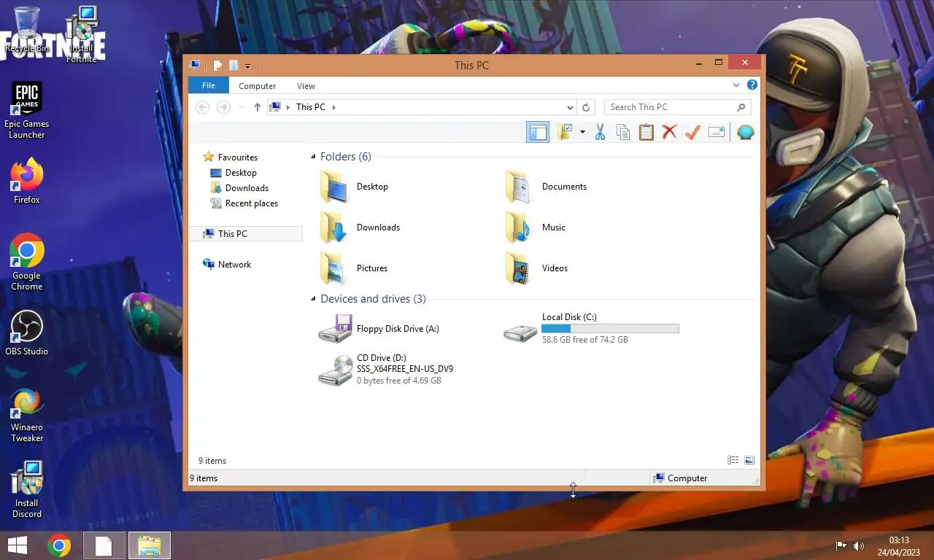Select the Pictures folder icon
934x560 pixels.
333,268
